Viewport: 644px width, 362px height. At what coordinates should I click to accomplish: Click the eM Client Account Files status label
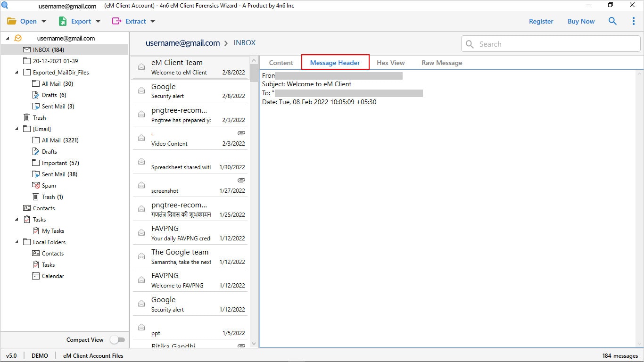point(93,356)
